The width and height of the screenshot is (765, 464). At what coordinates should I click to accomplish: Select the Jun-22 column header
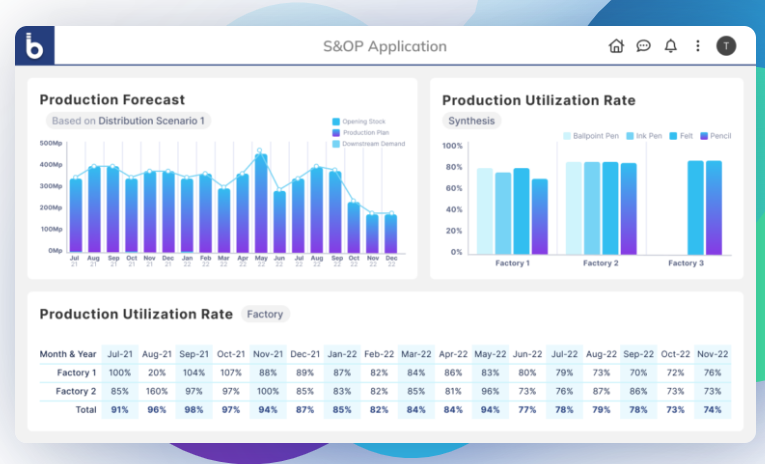[527, 354]
